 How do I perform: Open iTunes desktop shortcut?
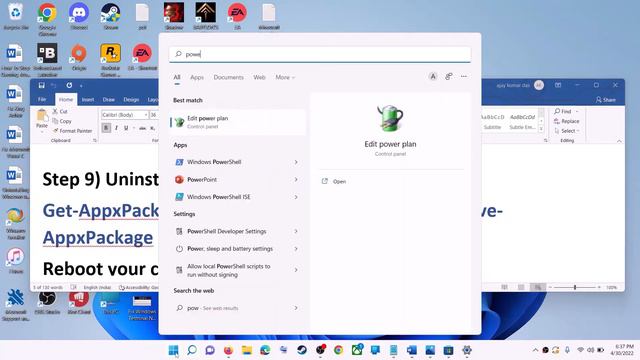point(16,260)
